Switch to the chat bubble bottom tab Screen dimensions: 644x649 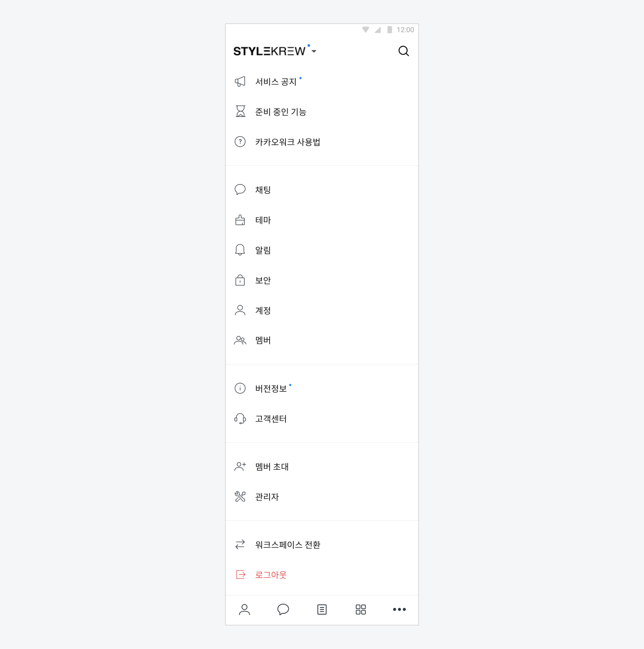pyautogui.click(x=283, y=609)
